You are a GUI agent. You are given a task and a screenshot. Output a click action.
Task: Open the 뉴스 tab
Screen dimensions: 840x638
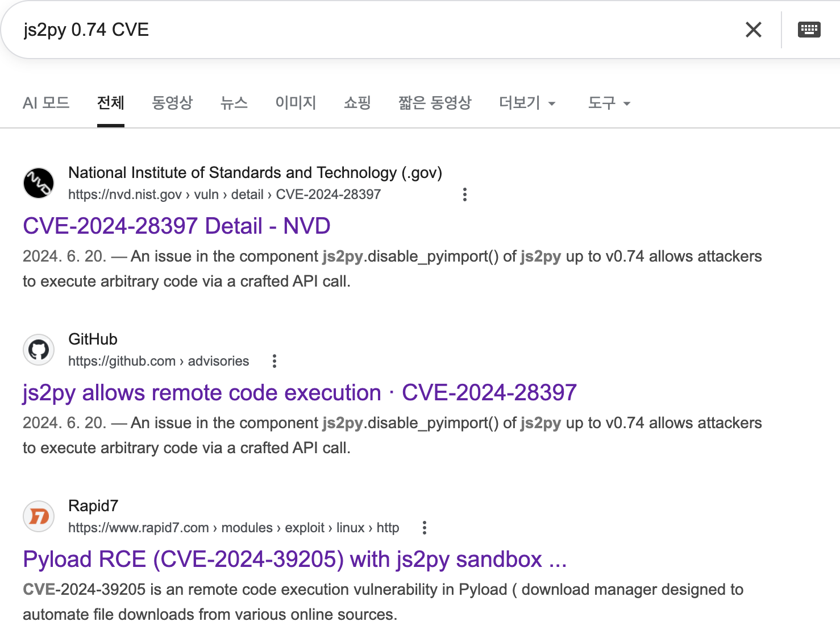234,103
